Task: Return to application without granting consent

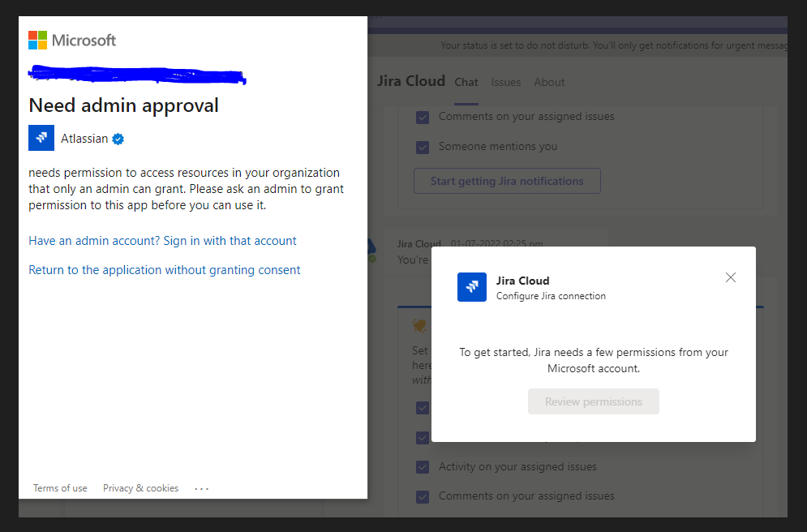Action: click(164, 270)
